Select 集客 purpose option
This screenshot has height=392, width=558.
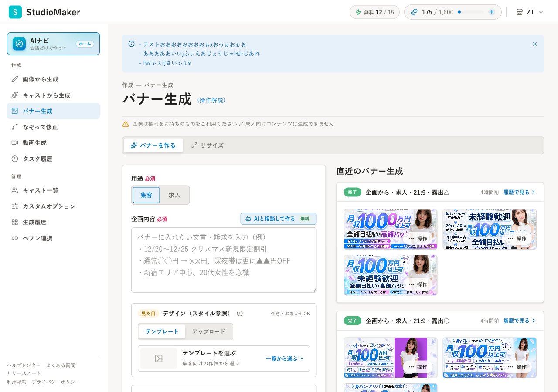click(146, 195)
